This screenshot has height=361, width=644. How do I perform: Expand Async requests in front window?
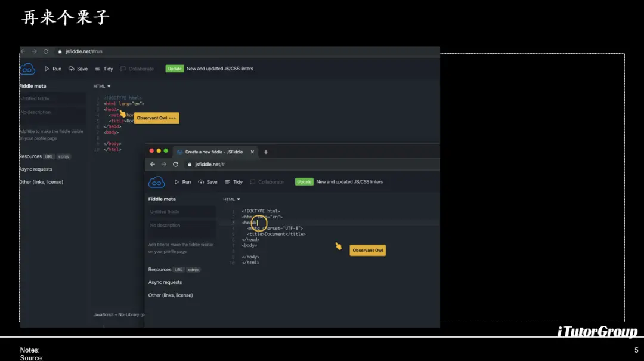[x=165, y=282]
